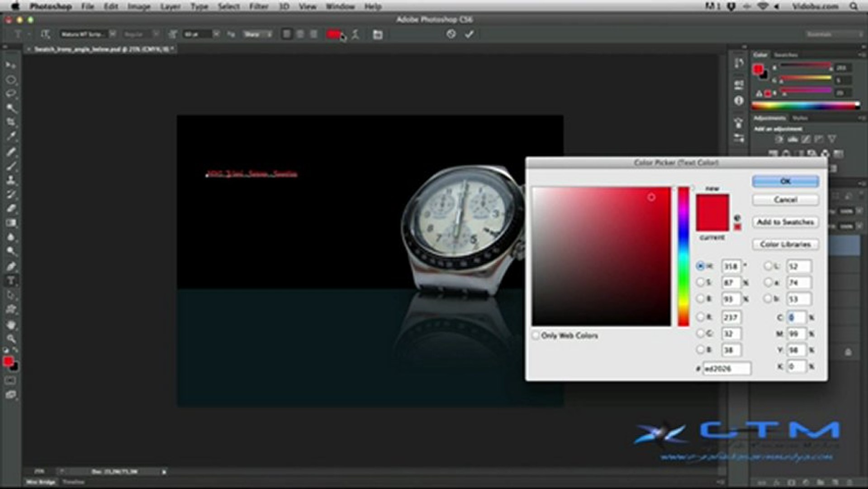This screenshot has width=868, height=489.
Task: Open the Filter menu
Action: 259,6
